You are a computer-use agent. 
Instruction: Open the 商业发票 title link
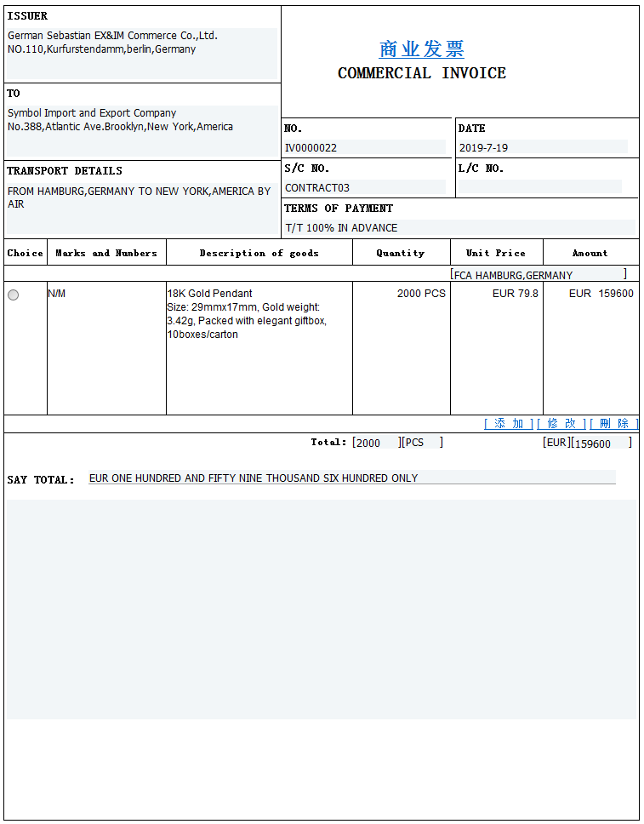421,49
